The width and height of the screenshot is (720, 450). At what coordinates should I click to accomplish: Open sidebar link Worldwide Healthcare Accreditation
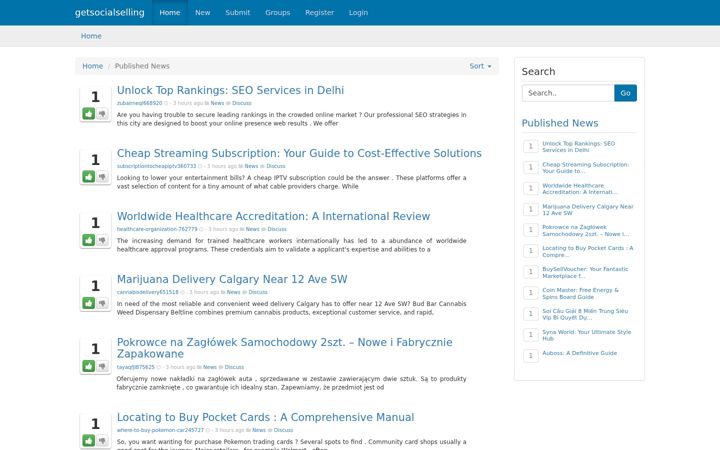[579, 189]
